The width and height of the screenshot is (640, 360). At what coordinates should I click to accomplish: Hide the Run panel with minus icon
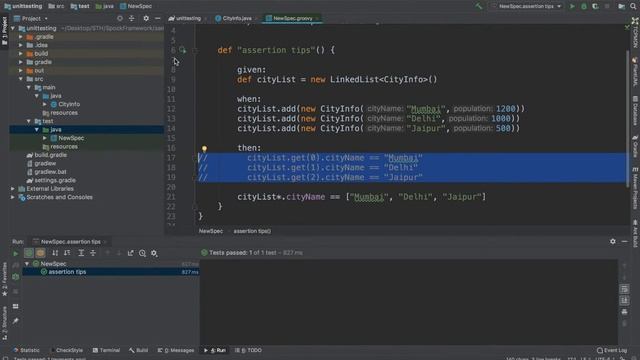(624, 242)
